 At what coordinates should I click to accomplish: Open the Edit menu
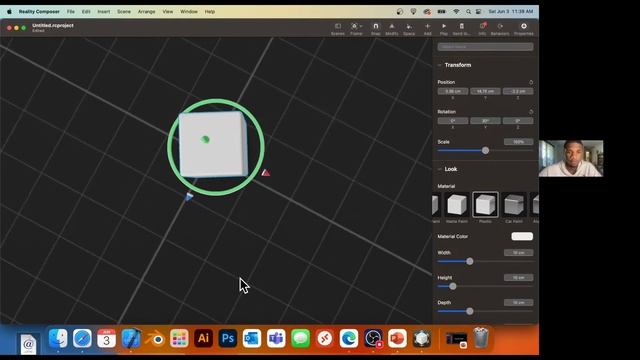86,11
